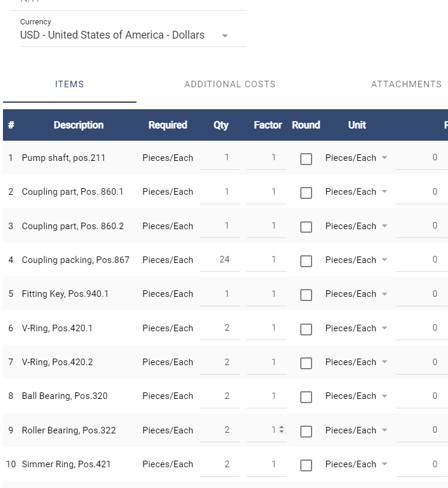Open the Attachments tab
The height and width of the screenshot is (488, 448).
click(x=406, y=84)
